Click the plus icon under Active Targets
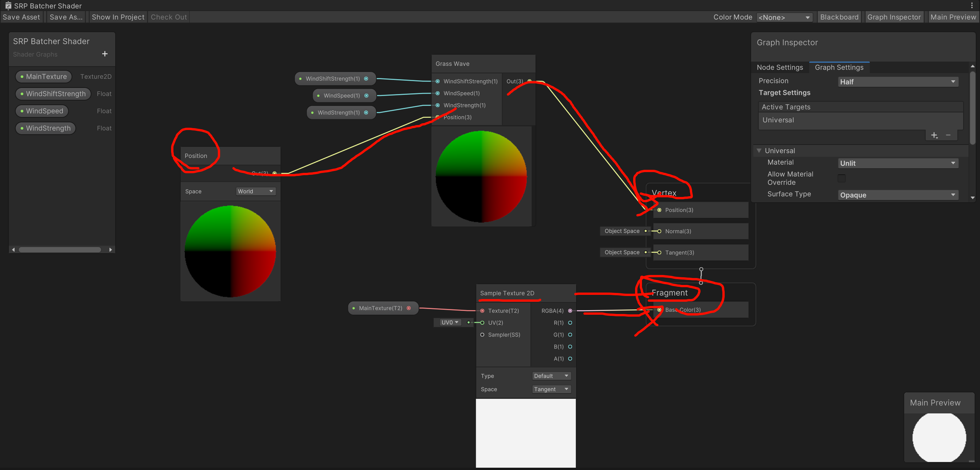This screenshot has width=980, height=470. [x=934, y=135]
